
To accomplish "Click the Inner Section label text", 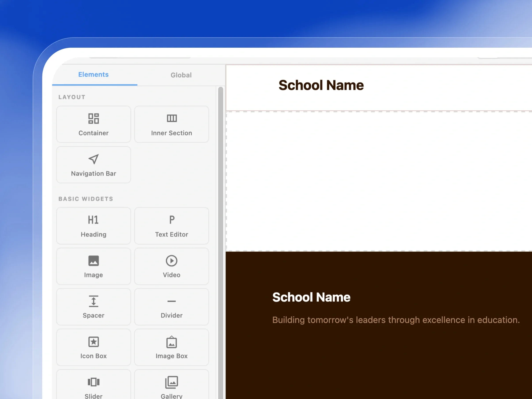I will pyautogui.click(x=172, y=133).
